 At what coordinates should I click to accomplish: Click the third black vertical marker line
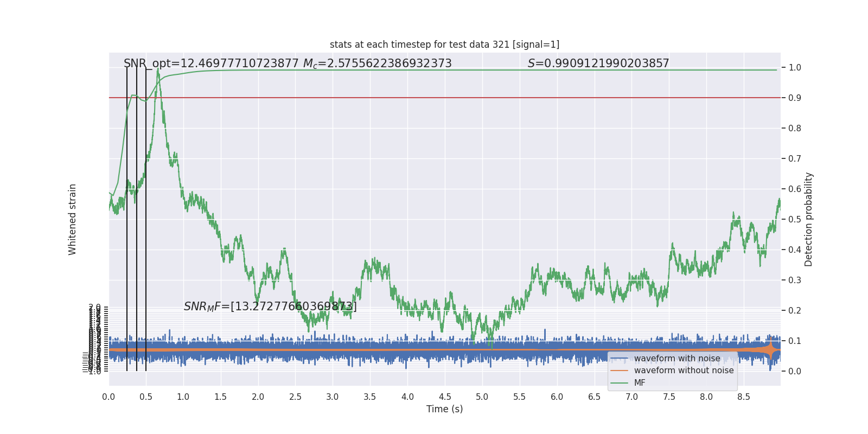click(x=146, y=219)
